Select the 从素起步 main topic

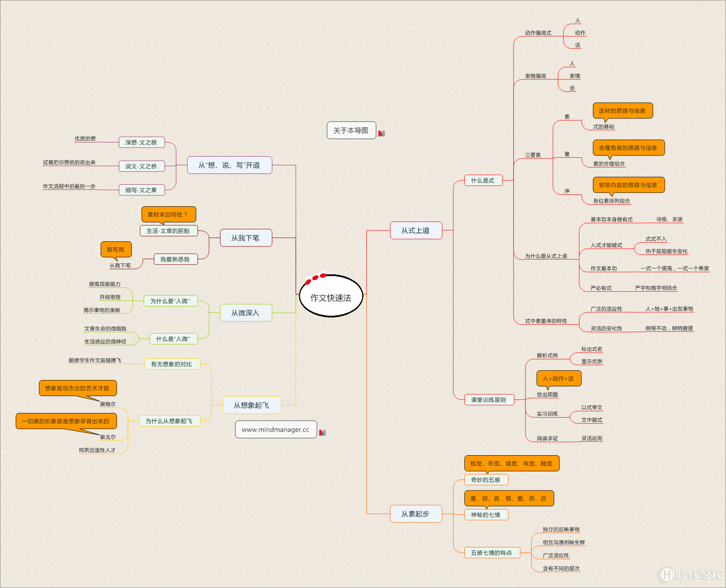(416, 514)
